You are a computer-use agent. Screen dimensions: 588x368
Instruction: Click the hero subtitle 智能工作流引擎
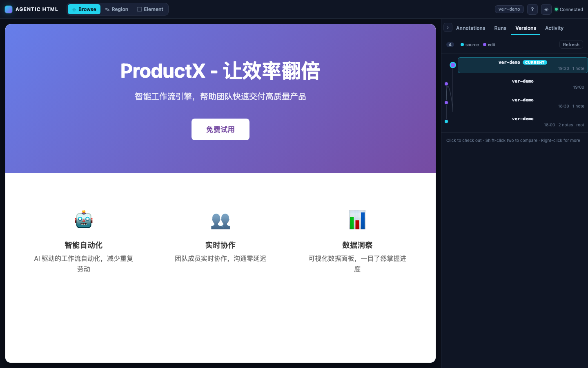pos(220,96)
